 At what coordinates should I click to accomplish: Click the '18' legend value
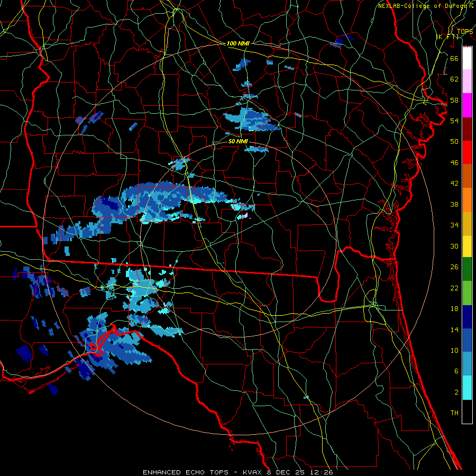[x=454, y=309]
